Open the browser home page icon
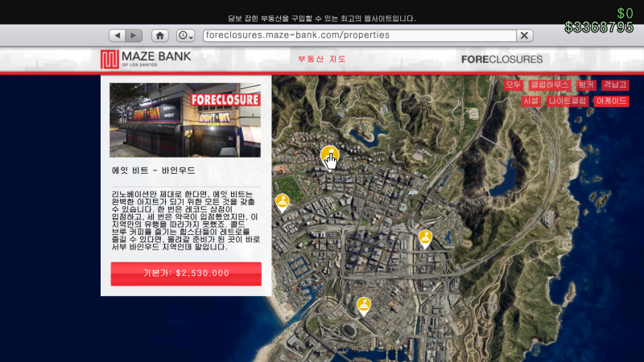The width and height of the screenshot is (644, 362). click(x=159, y=35)
